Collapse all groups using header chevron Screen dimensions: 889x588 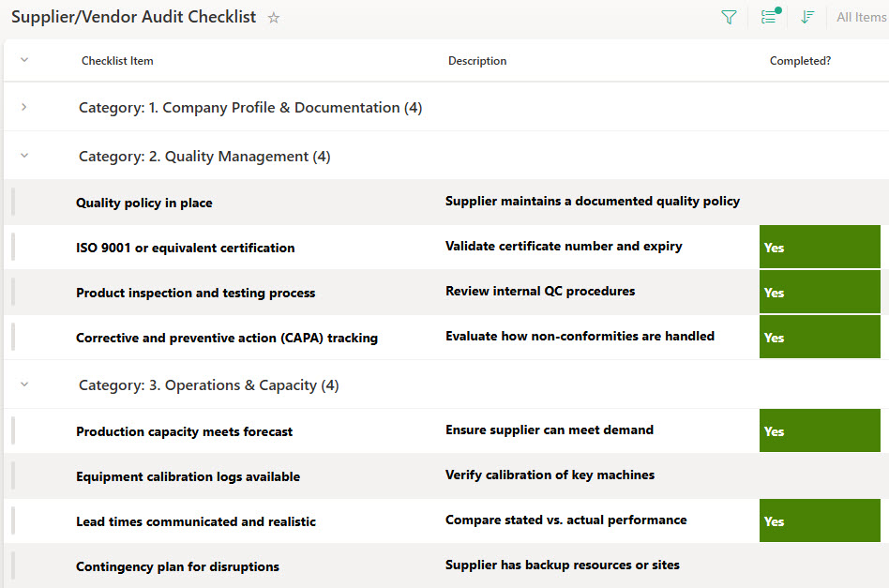pos(24,60)
